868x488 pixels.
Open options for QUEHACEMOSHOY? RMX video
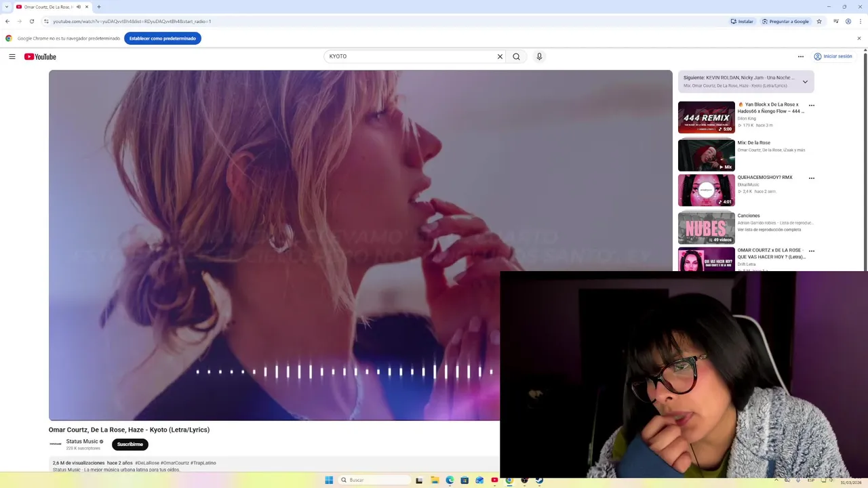click(812, 178)
